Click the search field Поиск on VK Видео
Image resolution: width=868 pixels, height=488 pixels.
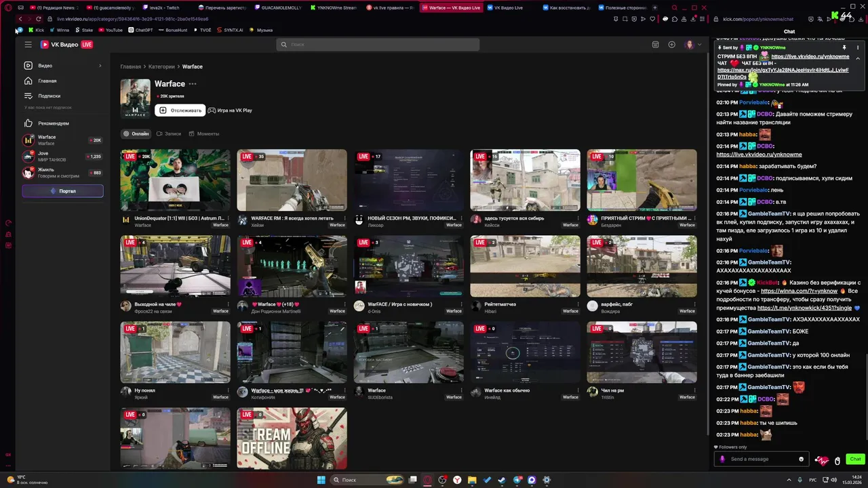click(x=378, y=44)
